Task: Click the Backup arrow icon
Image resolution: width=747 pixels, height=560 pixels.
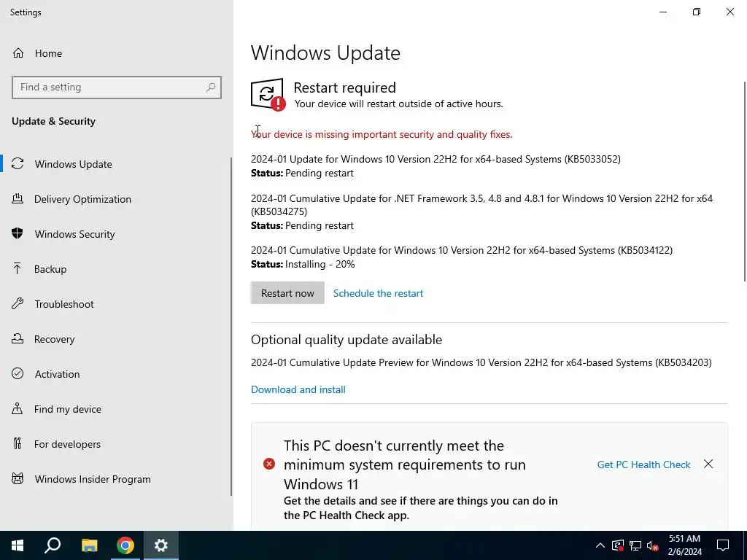Action: tap(18, 268)
